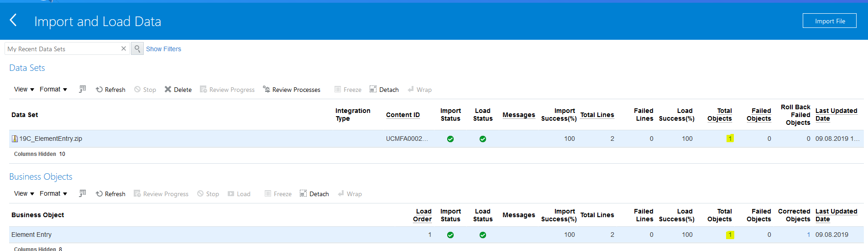Viewport: 868px width, 251px height.
Task: Clear the My Recent Data Sets search
Action: click(123, 48)
